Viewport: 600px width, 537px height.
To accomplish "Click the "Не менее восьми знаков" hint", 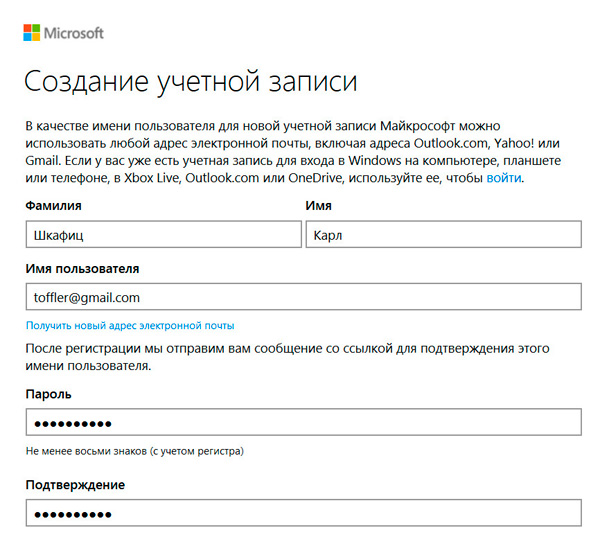I will [x=135, y=452].
